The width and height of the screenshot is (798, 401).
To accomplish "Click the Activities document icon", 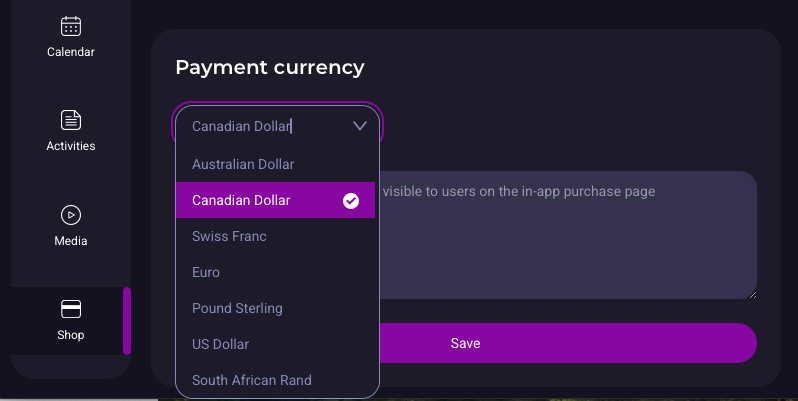I will 71,120.
